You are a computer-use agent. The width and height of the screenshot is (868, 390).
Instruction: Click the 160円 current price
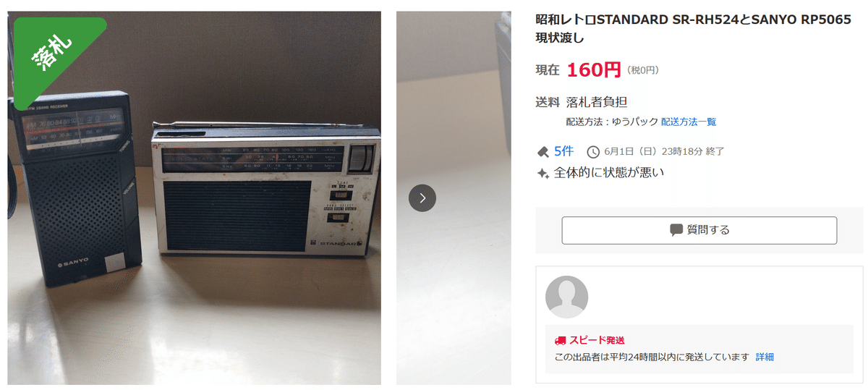pos(593,69)
